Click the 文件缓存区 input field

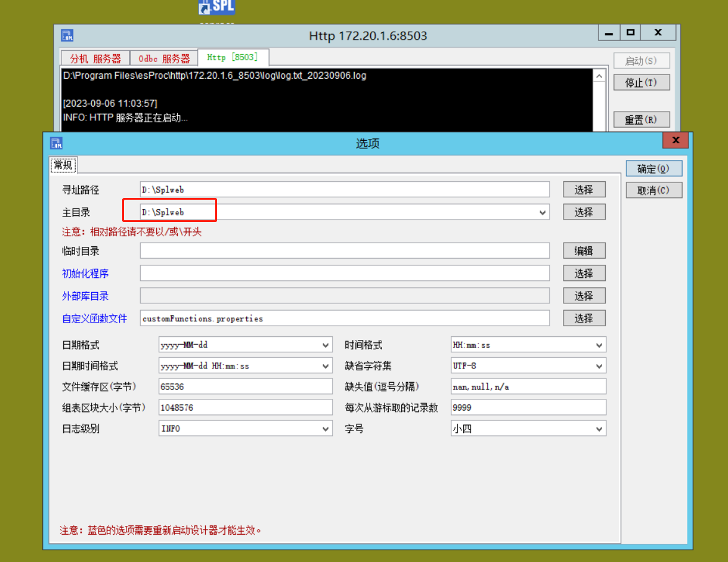click(246, 386)
